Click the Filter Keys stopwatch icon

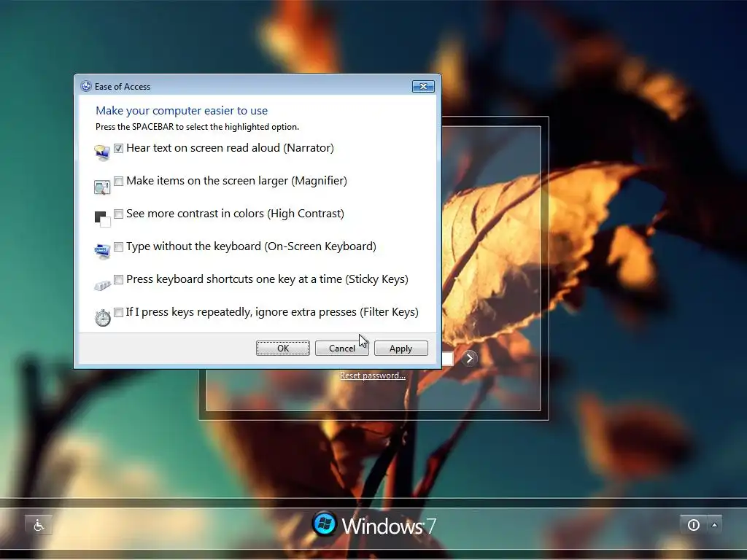(102, 318)
